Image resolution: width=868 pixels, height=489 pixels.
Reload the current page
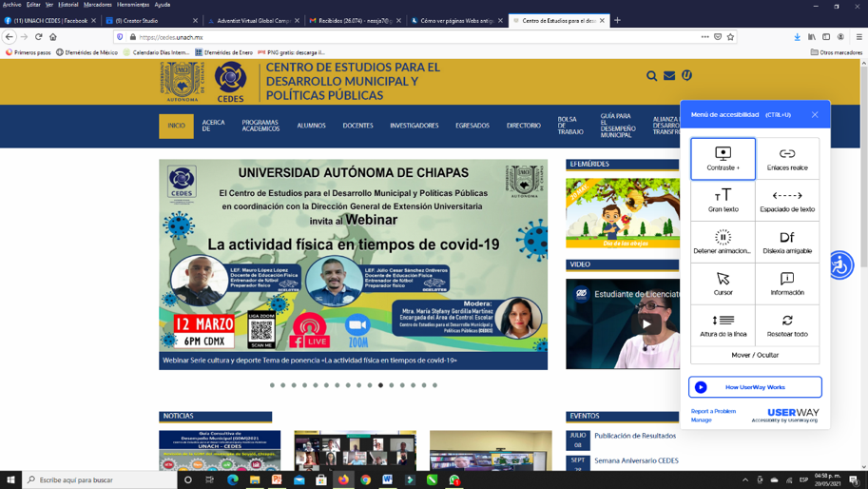[x=39, y=37]
